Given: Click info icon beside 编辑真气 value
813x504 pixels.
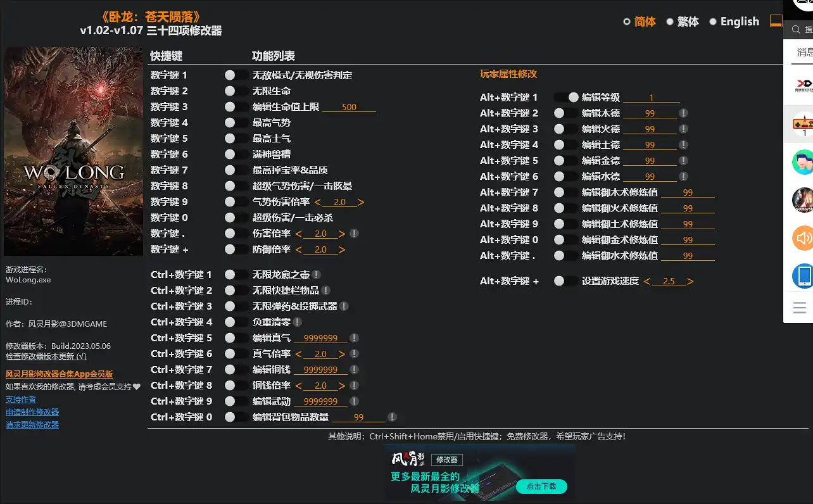Looking at the screenshot, I should (354, 338).
